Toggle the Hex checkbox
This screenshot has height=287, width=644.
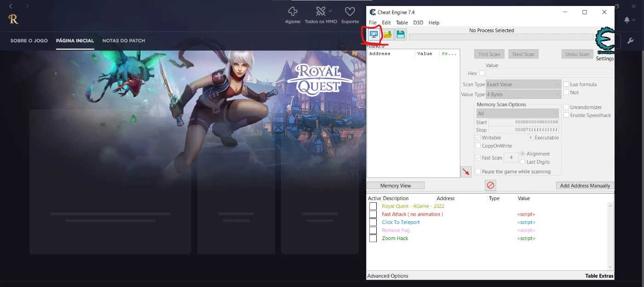482,73
